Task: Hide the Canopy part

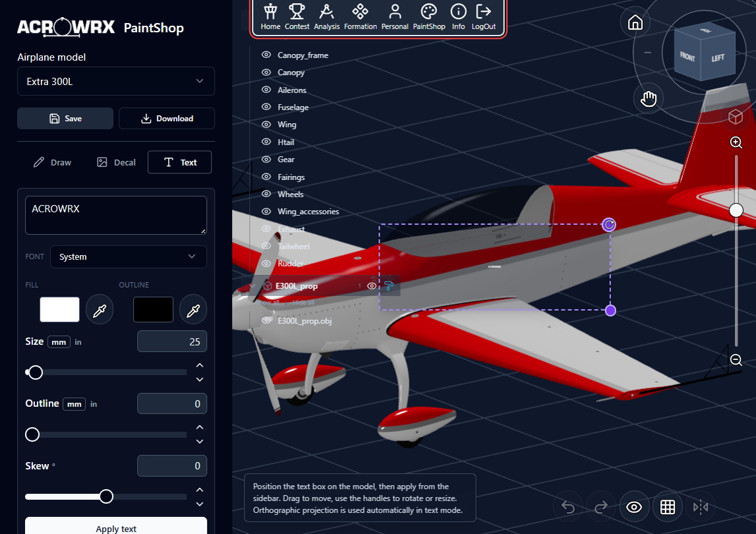Action: point(266,73)
